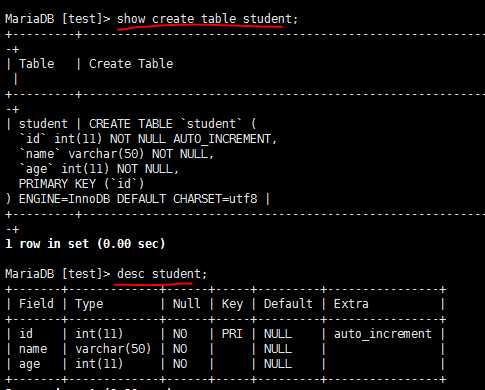485x390 pixels.
Task: Click the '1 row in set (0.00 sec)' message
Action: point(85,244)
